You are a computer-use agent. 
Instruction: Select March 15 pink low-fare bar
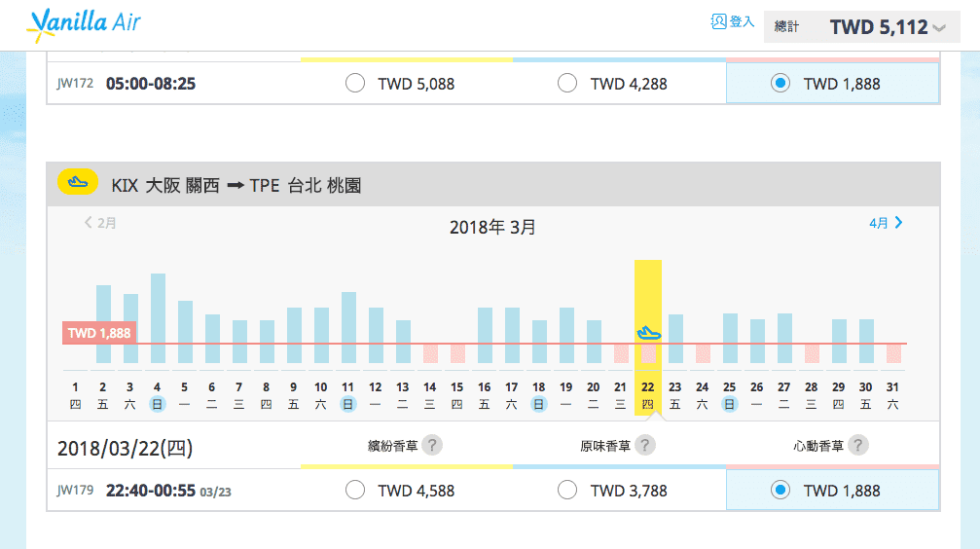[x=457, y=353]
